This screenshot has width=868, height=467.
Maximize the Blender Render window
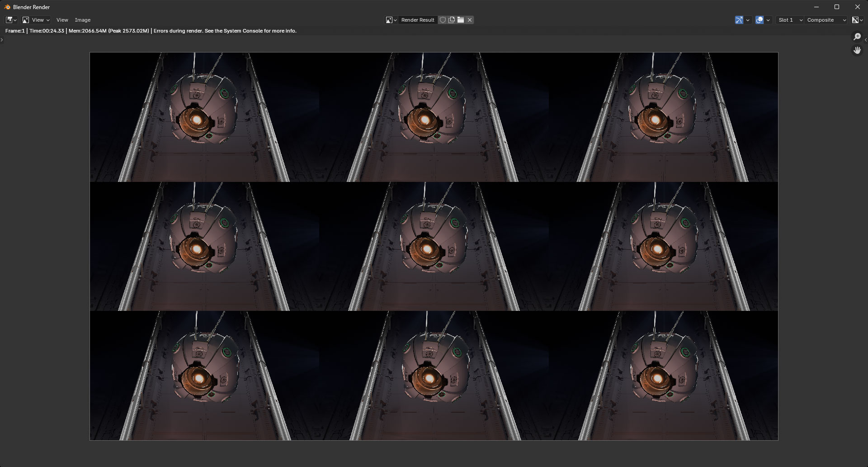(837, 7)
